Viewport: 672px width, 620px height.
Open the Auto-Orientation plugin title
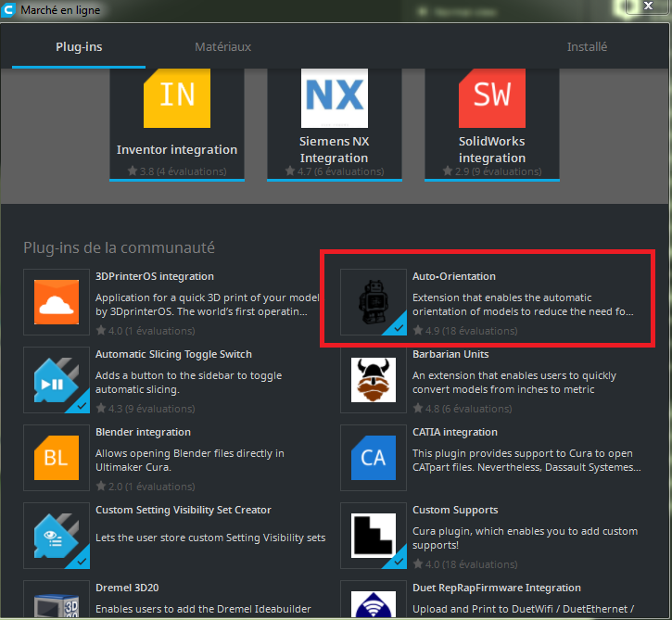pyautogui.click(x=454, y=276)
